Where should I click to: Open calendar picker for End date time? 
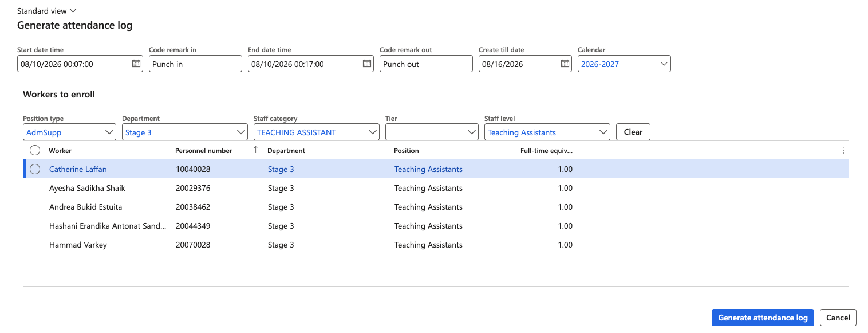[367, 64]
